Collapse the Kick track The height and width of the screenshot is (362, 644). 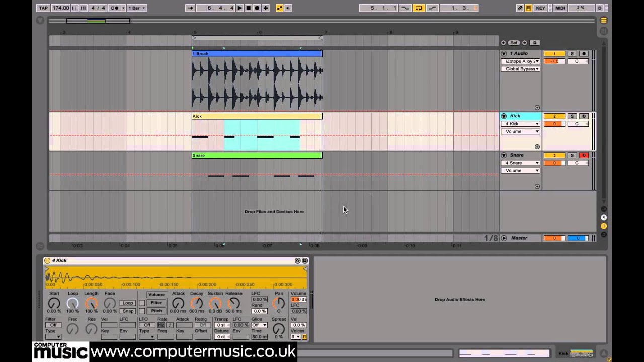coord(504,116)
